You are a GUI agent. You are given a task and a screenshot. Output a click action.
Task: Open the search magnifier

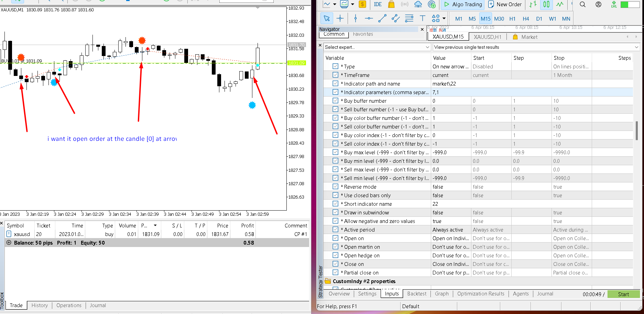pos(582,4)
